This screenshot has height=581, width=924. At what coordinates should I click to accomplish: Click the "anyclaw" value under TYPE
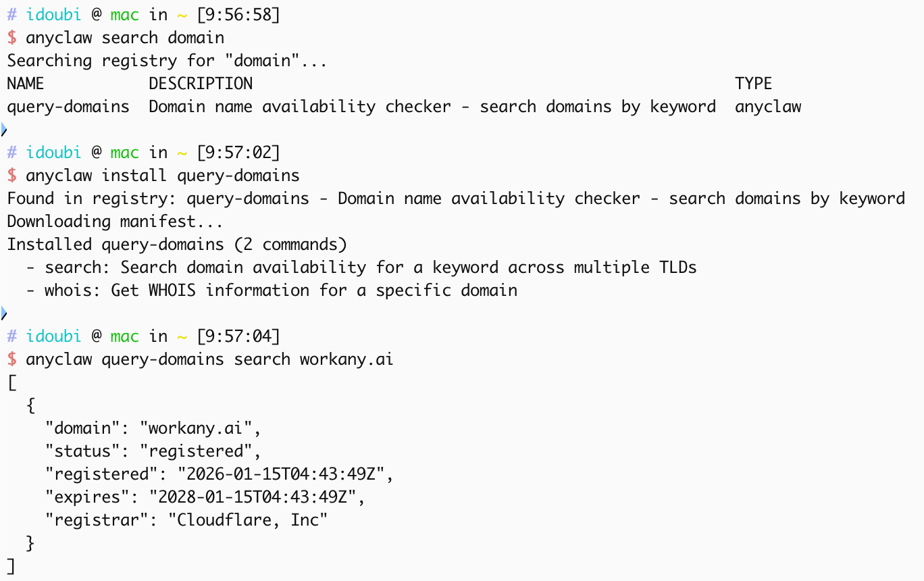pyautogui.click(x=768, y=107)
